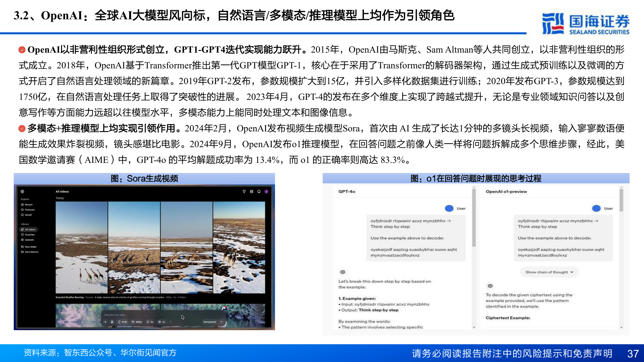Click the Sora生成视频 figure caption

point(144,178)
